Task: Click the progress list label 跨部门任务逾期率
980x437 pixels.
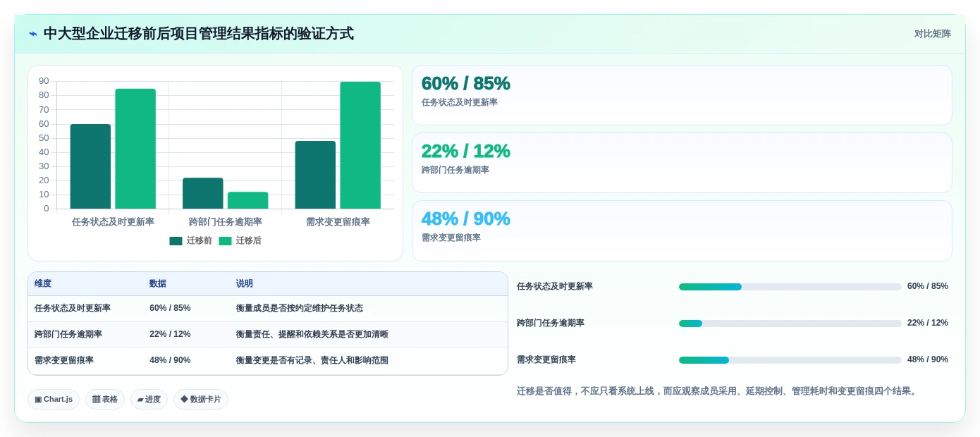Action: tap(551, 324)
